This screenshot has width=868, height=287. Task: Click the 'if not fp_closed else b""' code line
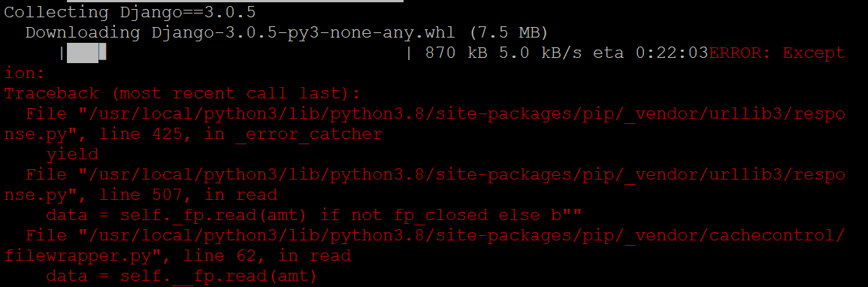click(451, 215)
